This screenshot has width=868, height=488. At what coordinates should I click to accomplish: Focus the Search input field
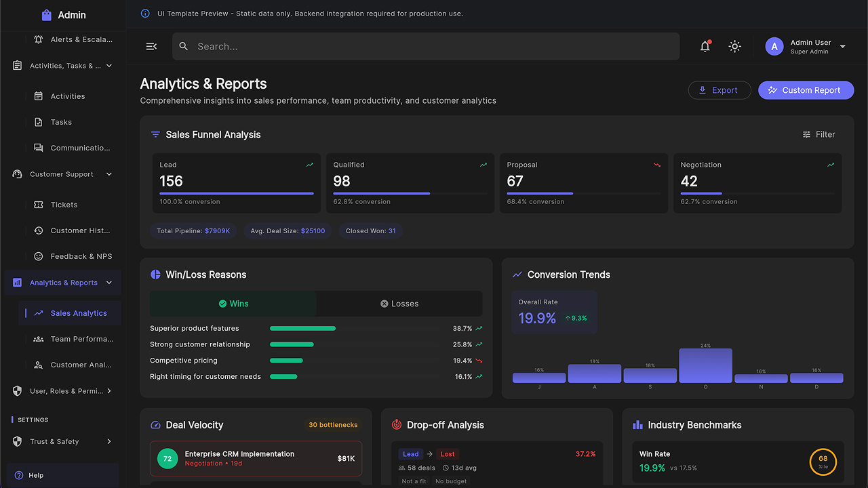click(x=426, y=46)
